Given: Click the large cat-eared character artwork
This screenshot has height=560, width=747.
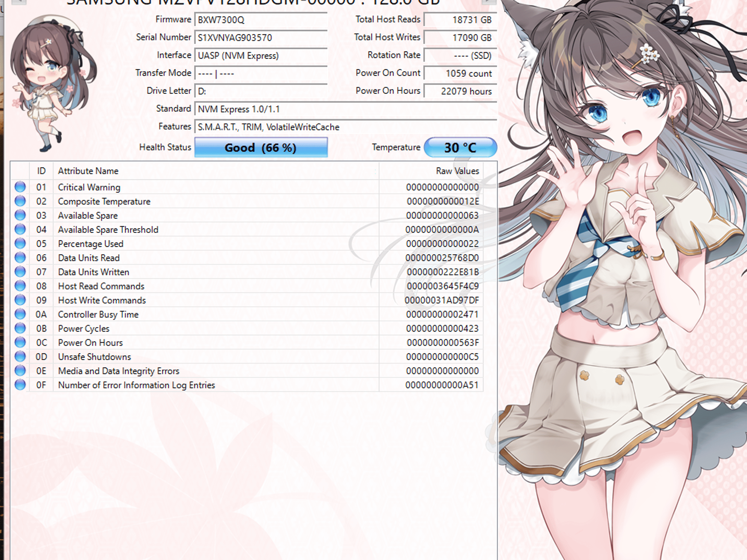Looking at the screenshot, I should pyautogui.click(x=622, y=280).
